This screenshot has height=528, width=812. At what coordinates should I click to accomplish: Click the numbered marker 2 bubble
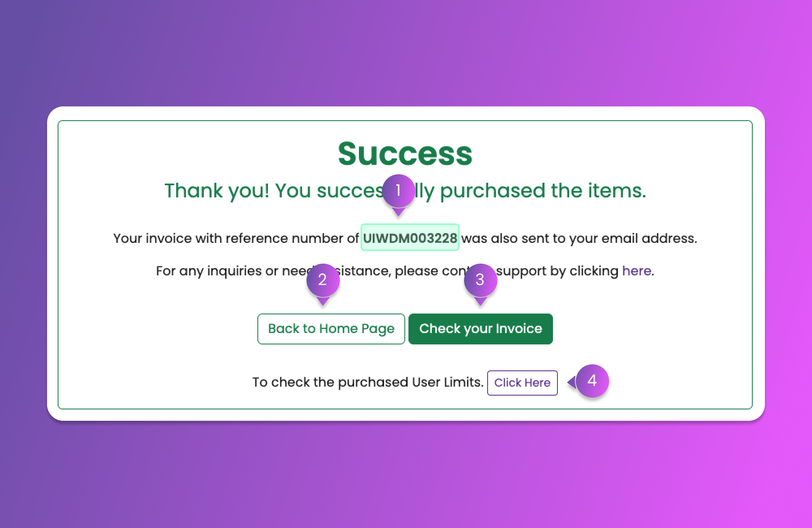pos(323,280)
